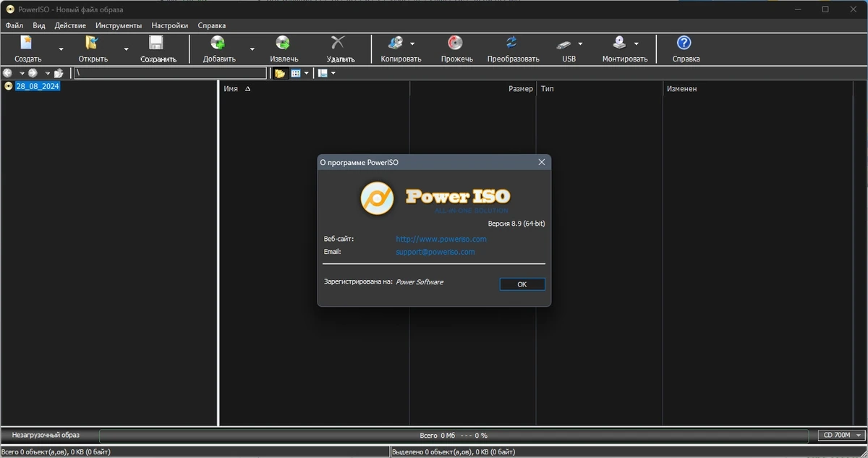Click the Копировать (copy disc) icon
This screenshot has height=458, width=868.
(x=396, y=43)
